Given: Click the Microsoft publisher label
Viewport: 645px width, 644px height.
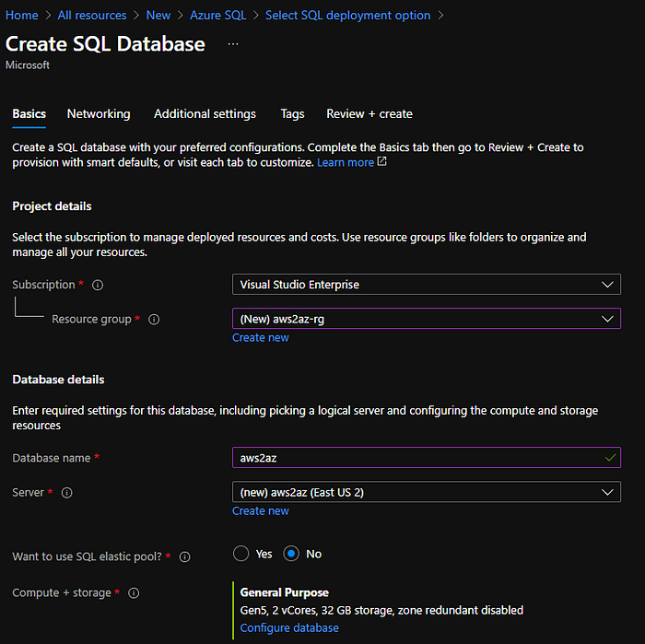Looking at the screenshot, I should pyautogui.click(x=28, y=65).
